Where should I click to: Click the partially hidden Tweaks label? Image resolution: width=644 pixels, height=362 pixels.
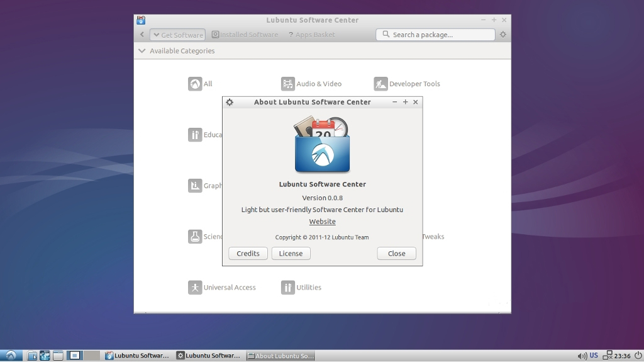[x=433, y=237]
